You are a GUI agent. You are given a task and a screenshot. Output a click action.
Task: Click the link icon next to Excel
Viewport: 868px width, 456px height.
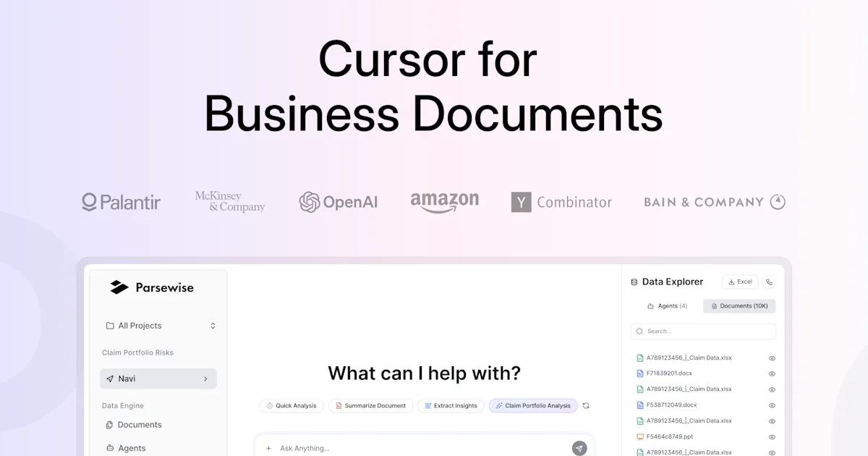click(769, 282)
